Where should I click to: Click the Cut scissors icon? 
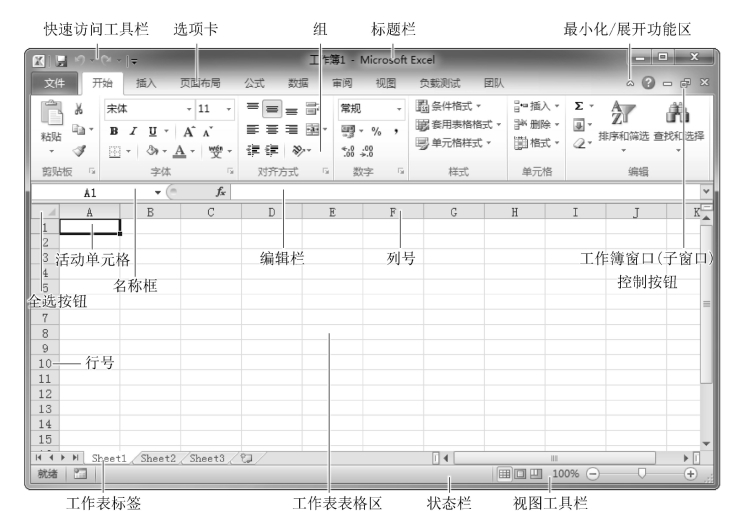coord(79,109)
